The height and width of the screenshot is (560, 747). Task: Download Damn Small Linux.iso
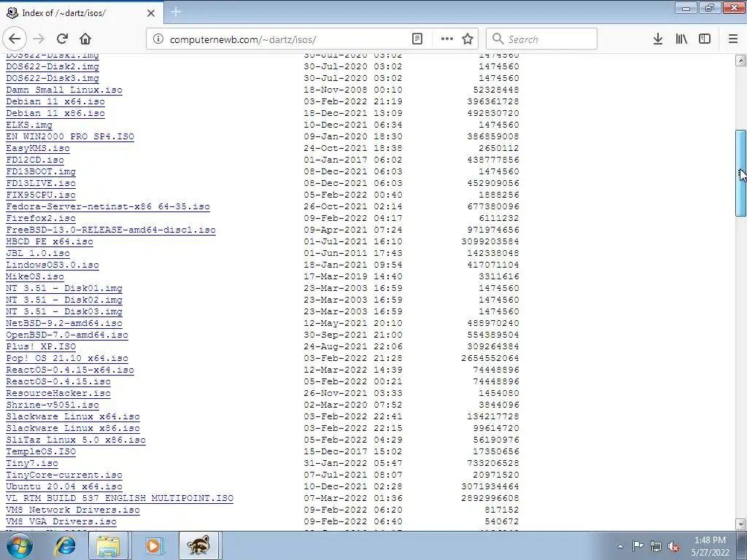tap(64, 90)
